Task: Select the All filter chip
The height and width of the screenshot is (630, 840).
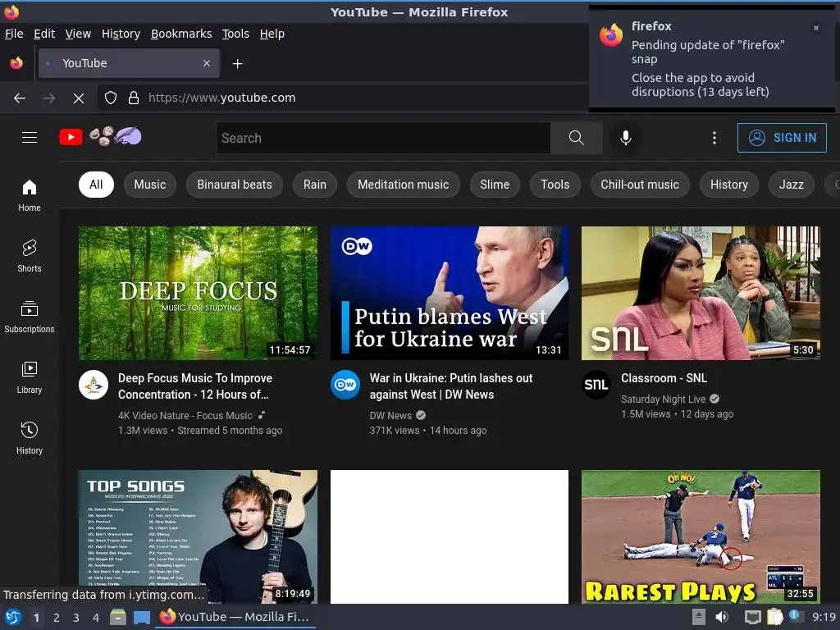Action: [96, 185]
